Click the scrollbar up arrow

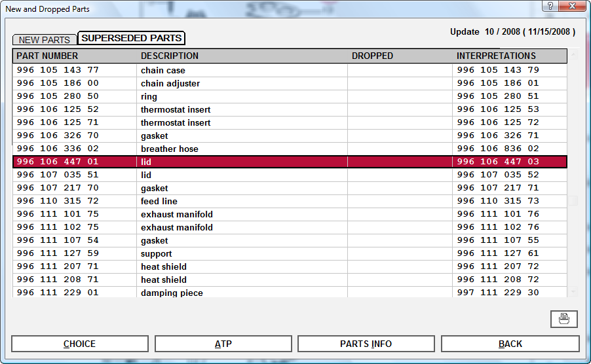coord(573,55)
